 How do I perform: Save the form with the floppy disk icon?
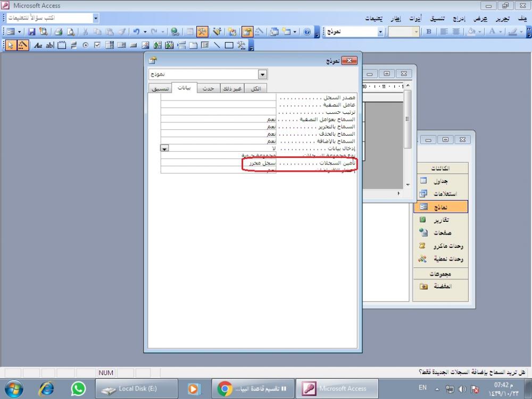tap(31, 32)
